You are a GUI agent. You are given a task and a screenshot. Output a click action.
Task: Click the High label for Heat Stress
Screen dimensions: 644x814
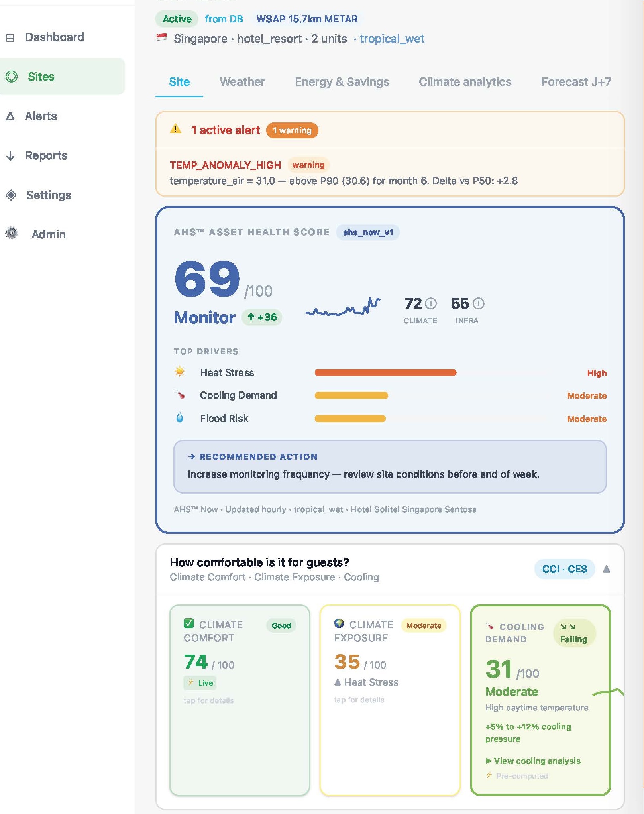597,373
